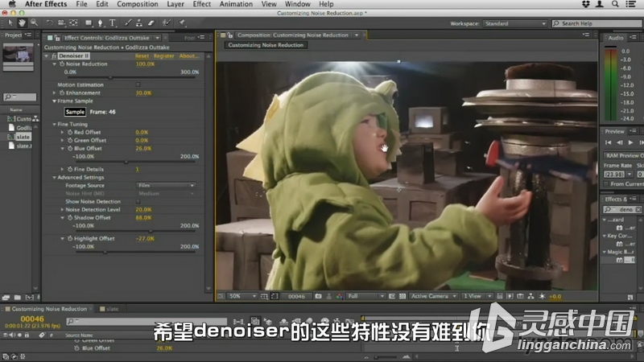The image size is (644, 362).
Task: Toggle the Enhancement stopwatch
Action: pyautogui.click(x=62, y=93)
